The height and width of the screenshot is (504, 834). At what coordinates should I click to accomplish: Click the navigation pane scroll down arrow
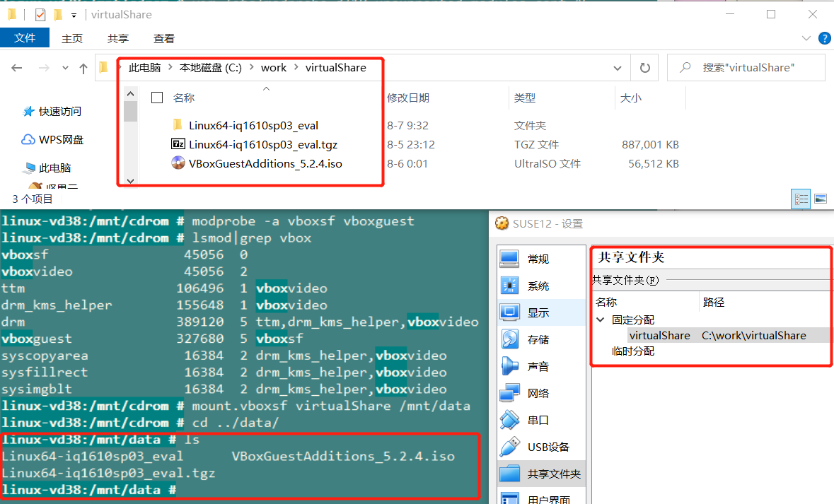130,181
